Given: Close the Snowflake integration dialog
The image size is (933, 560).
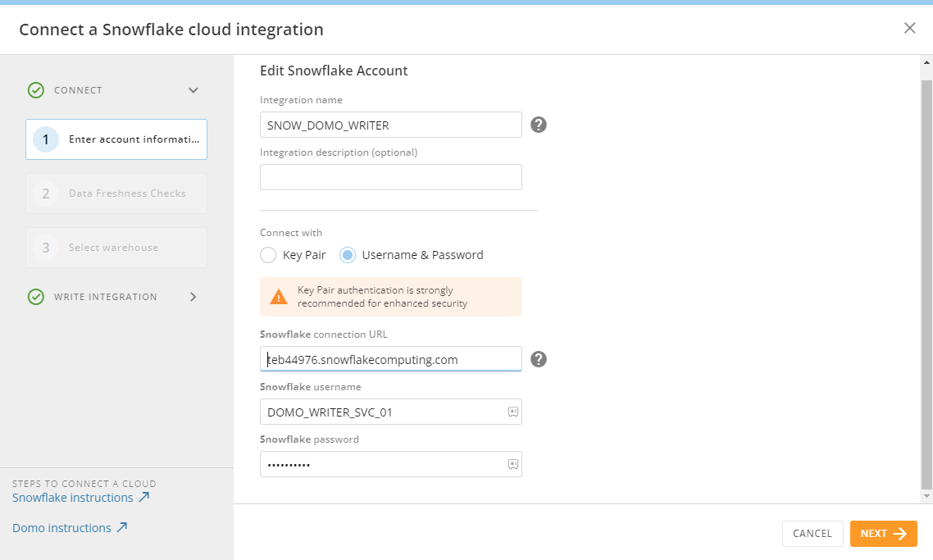Looking at the screenshot, I should point(909,28).
